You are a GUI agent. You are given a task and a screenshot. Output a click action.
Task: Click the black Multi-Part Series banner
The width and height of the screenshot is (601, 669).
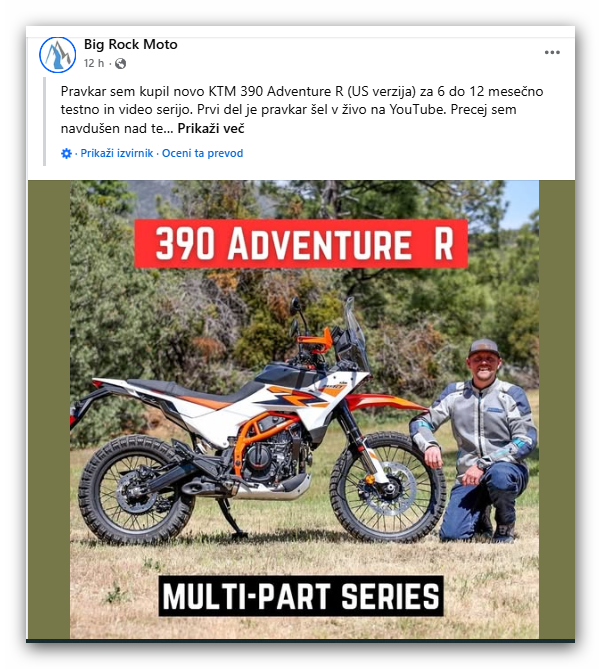pyautogui.click(x=301, y=596)
